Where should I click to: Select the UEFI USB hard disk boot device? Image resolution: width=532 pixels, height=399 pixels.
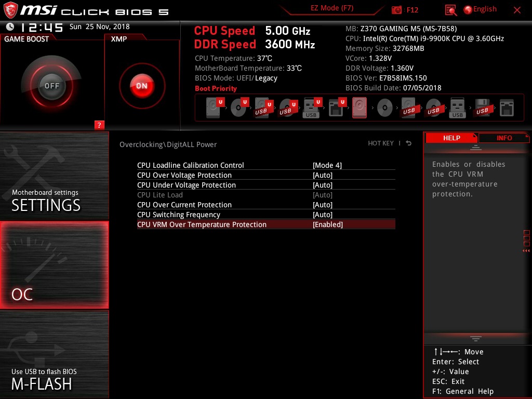[x=264, y=107]
